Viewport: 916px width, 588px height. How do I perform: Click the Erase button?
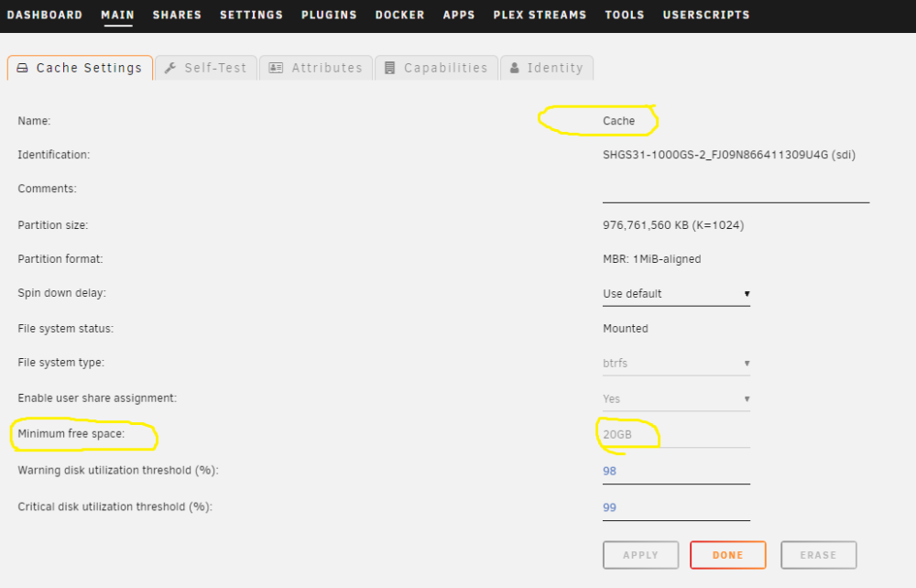(818, 555)
